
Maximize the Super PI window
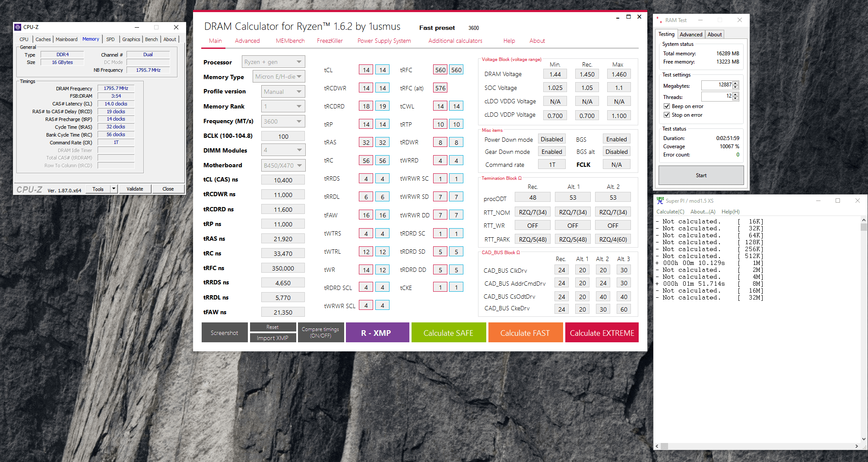pyautogui.click(x=838, y=201)
